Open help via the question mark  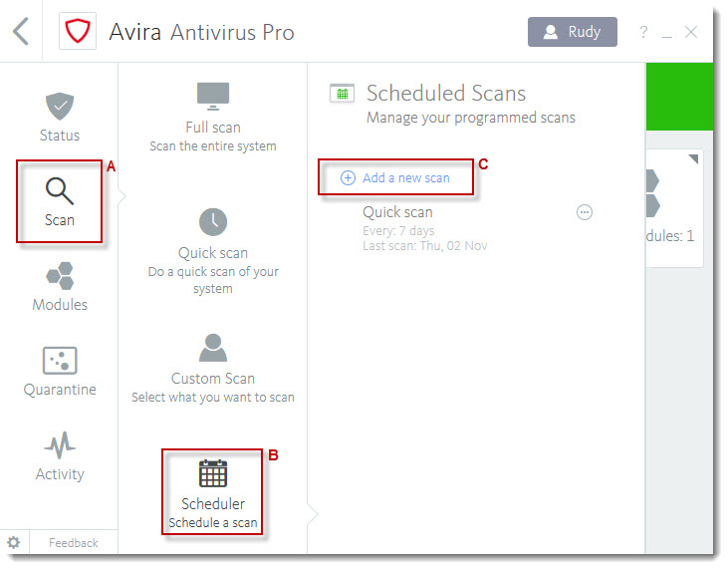click(643, 32)
